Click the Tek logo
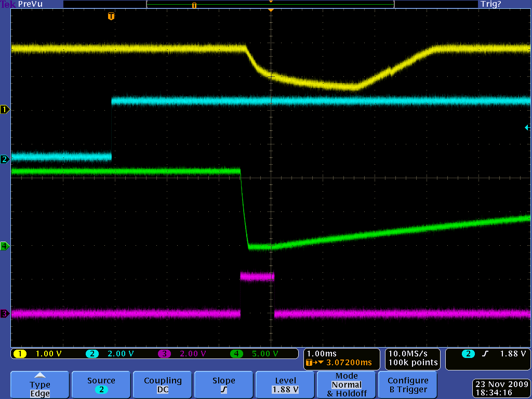Screen dimensions: 532x399 click(x=8, y=4)
